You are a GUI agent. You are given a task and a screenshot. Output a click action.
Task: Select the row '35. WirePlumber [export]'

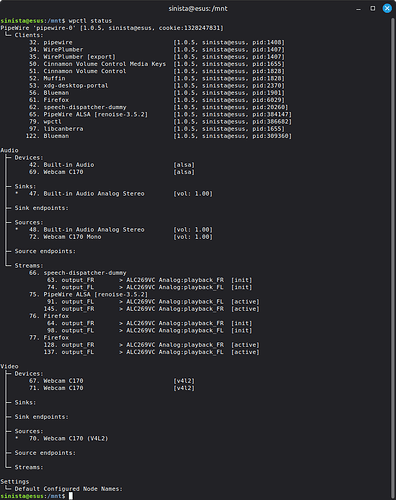point(157,57)
